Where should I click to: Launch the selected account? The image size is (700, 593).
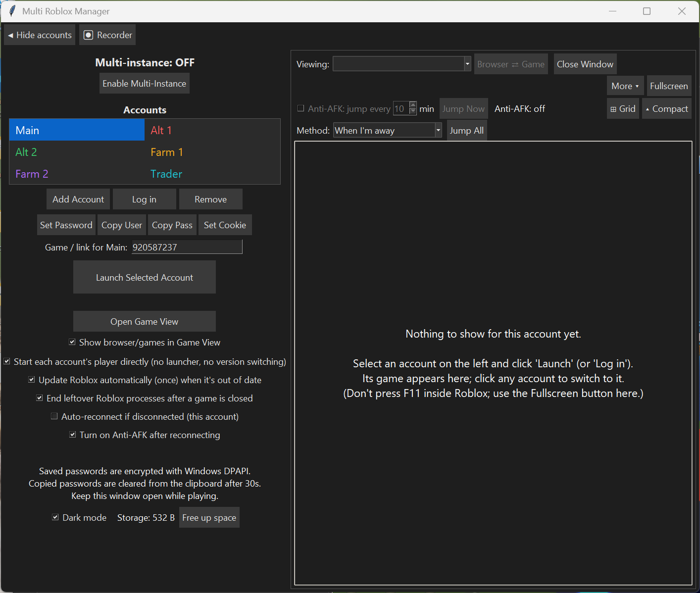coord(145,277)
